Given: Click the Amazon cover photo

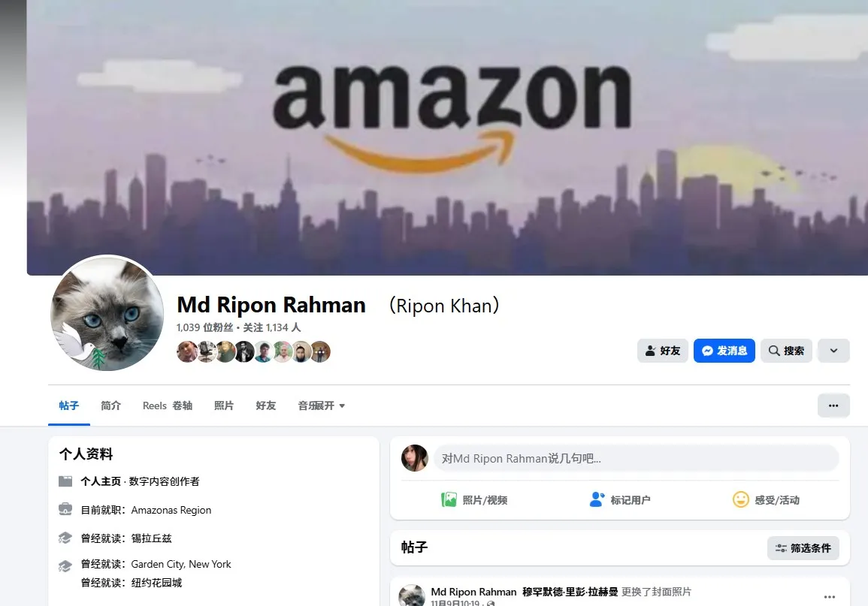Looking at the screenshot, I should pos(447,137).
